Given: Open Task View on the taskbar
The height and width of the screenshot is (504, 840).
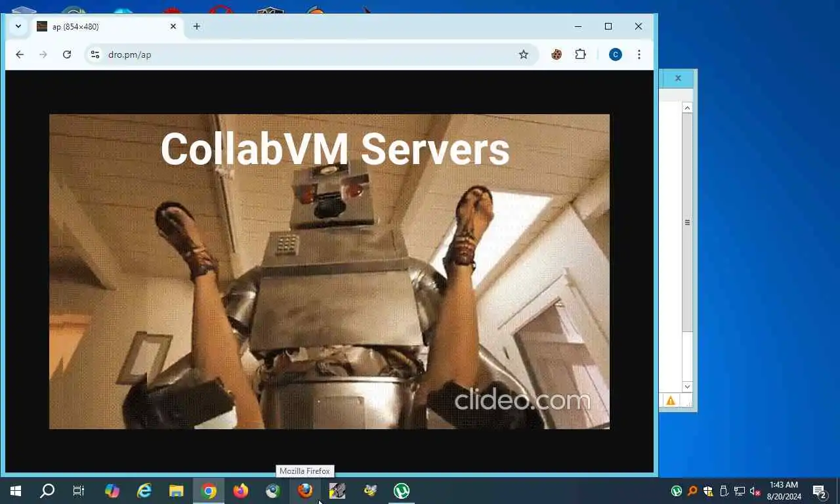Looking at the screenshot, I should point(79,491).
